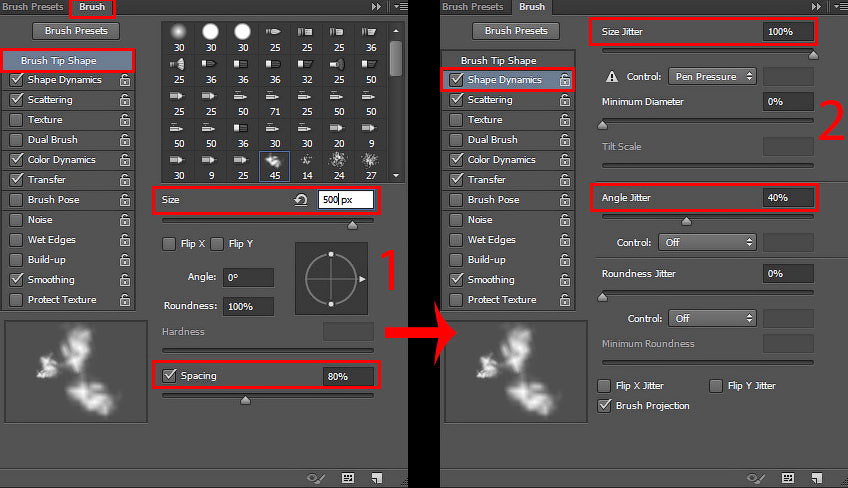Toggle Smoothing lock icon in Shape Dynamics view
This screenshot has height=488, width=848.
point(565,280)
